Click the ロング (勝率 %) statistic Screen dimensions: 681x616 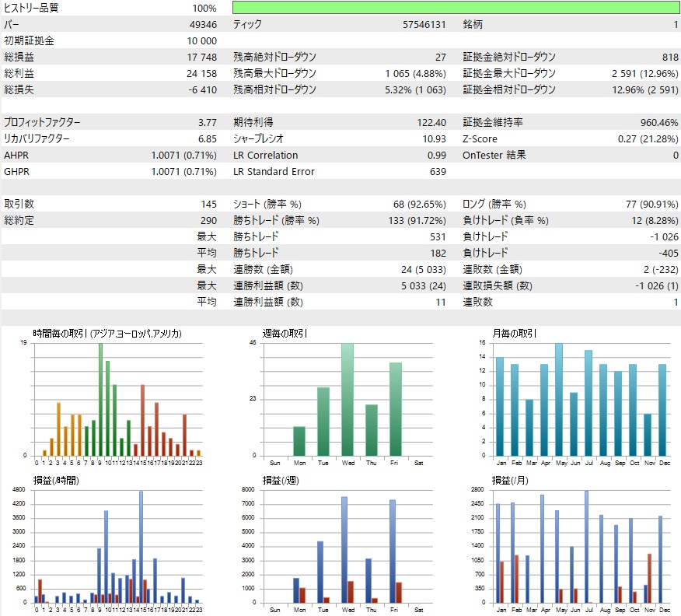(653, 204)
